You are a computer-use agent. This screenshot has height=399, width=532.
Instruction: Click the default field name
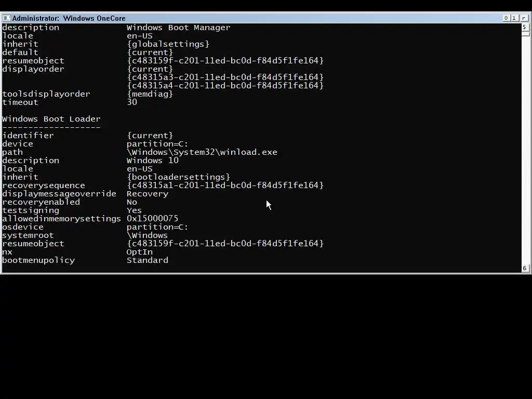point(20,52)
